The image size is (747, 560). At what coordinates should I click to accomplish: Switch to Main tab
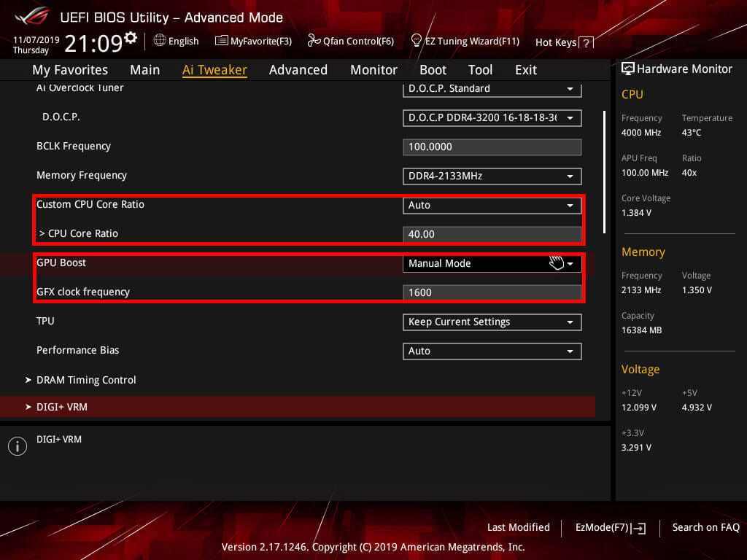tap(145, 70)
